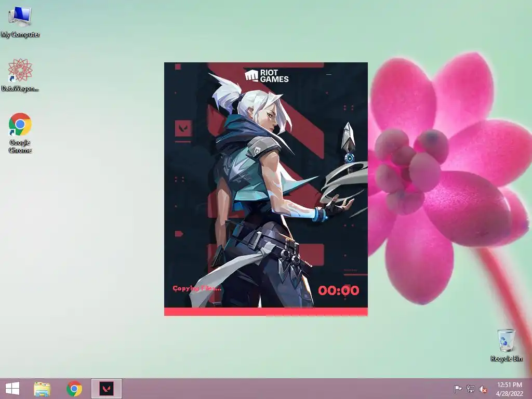Switch to Valorant installer taskbar button
This screenshot has width=532, height=399.
pos(106,389)
